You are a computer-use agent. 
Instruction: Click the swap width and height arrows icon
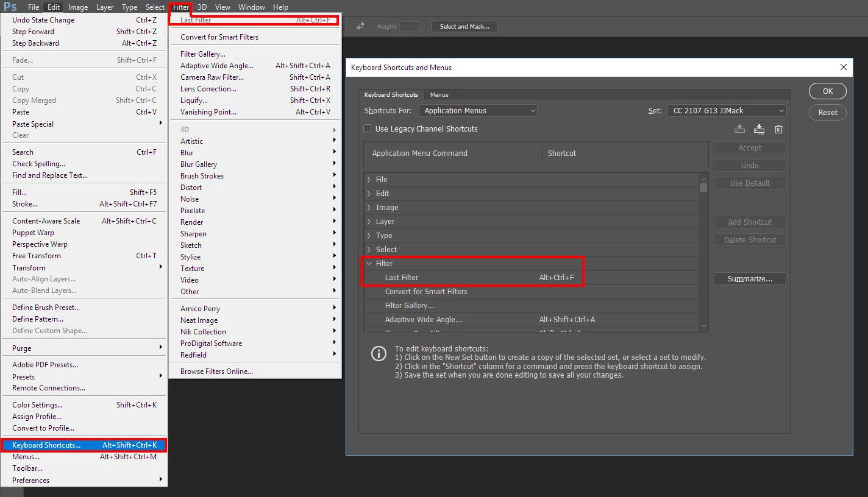click(360, 26)
